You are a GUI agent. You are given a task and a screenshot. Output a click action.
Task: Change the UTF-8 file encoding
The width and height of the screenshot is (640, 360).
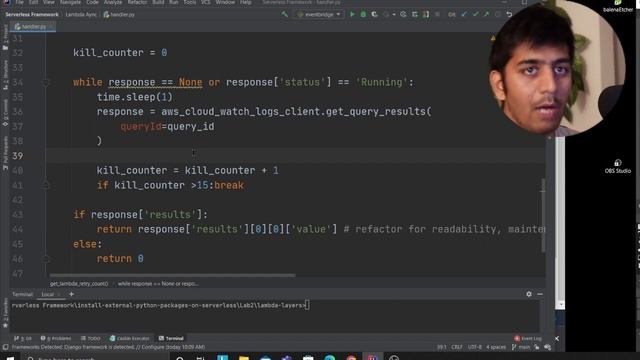click(475, 347)
